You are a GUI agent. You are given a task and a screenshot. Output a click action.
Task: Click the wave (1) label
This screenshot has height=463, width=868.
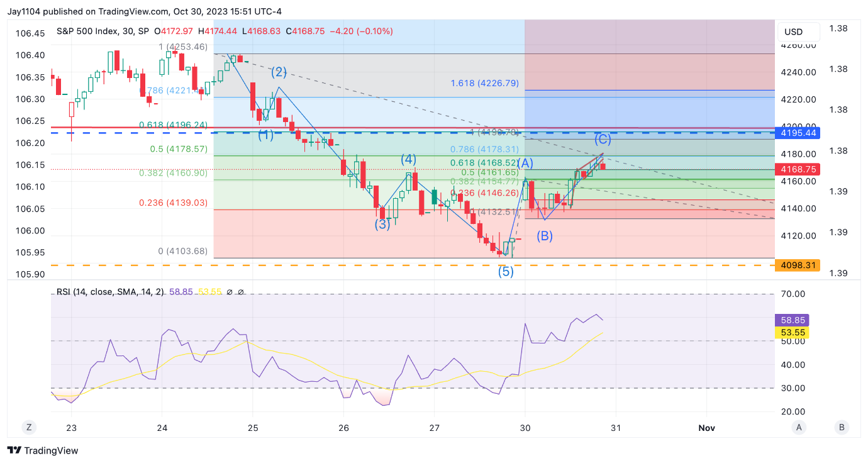pos(265,135)
